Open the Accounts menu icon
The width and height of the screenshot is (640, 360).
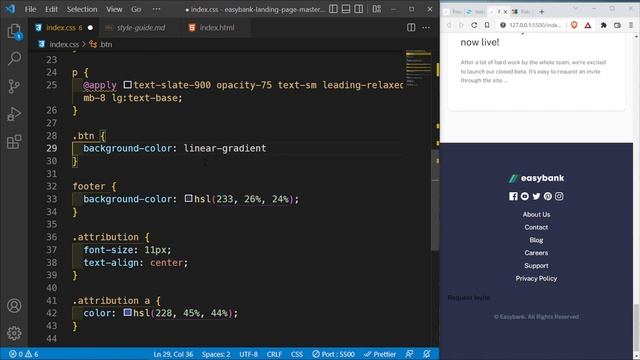coord(14,306)
